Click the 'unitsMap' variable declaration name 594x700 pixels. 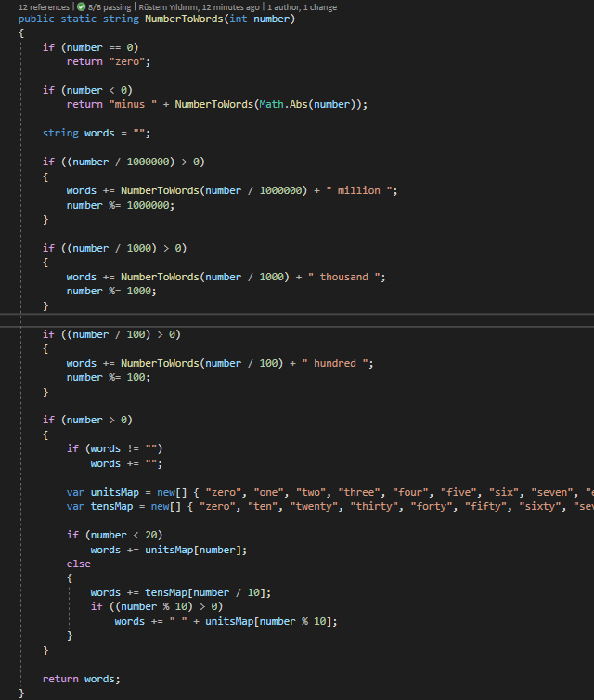point(115,492)
